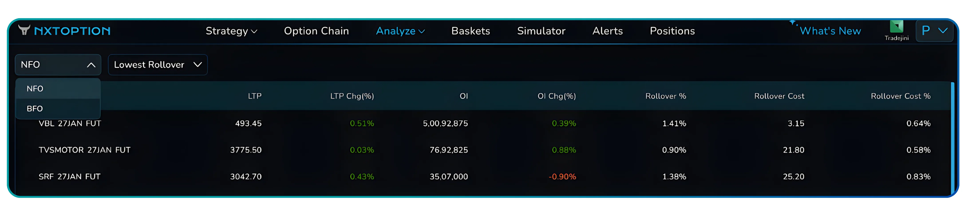This screenshot has width=980, height=211.
Task: Select NFO from the exchange list
Action: click(x=35, y=88)
